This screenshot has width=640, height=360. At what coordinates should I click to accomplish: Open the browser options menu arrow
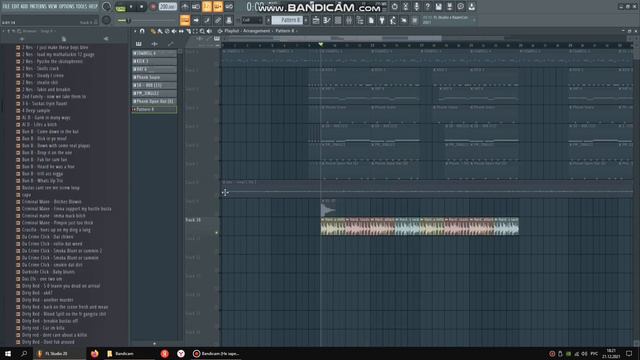[x=4, y=31]
